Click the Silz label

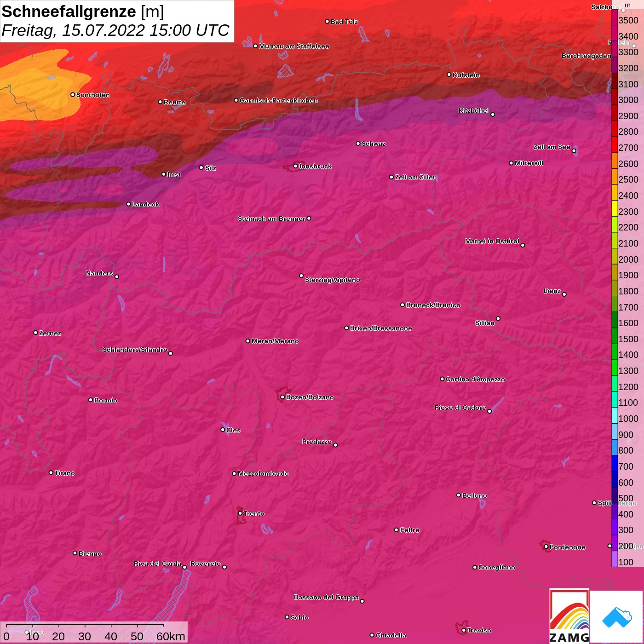point(211,168)
